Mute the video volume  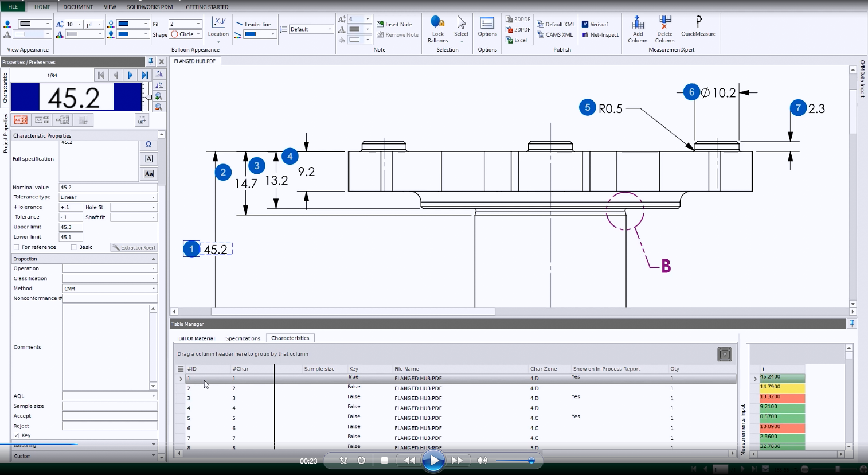[x=482, y=460]
